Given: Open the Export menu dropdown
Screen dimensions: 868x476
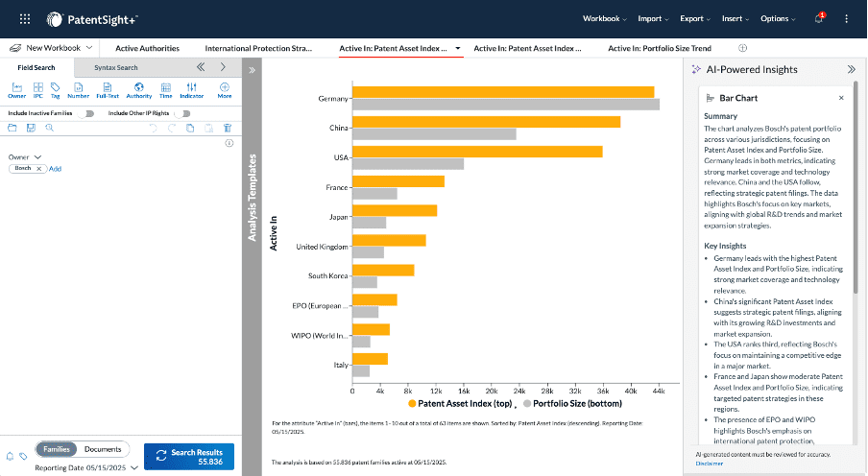Looking at the screenshot, I should coord(694,18).
